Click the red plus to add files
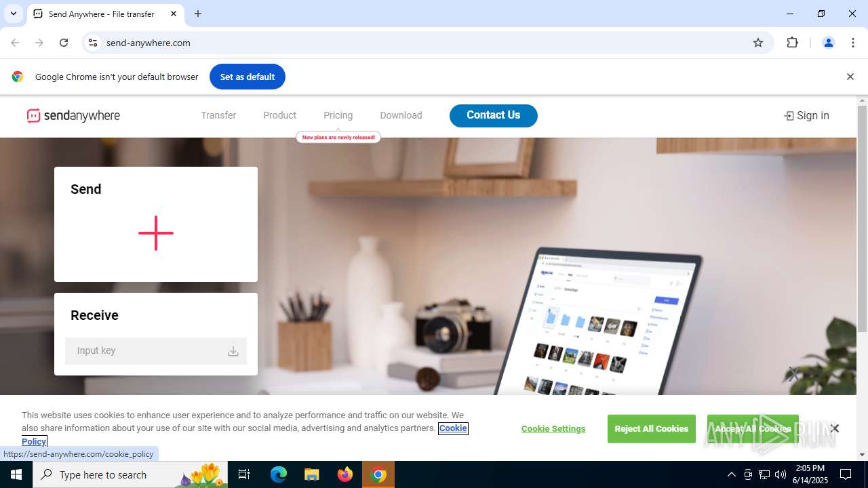Screen dimensions: 868x488 [x=156, y=233]
